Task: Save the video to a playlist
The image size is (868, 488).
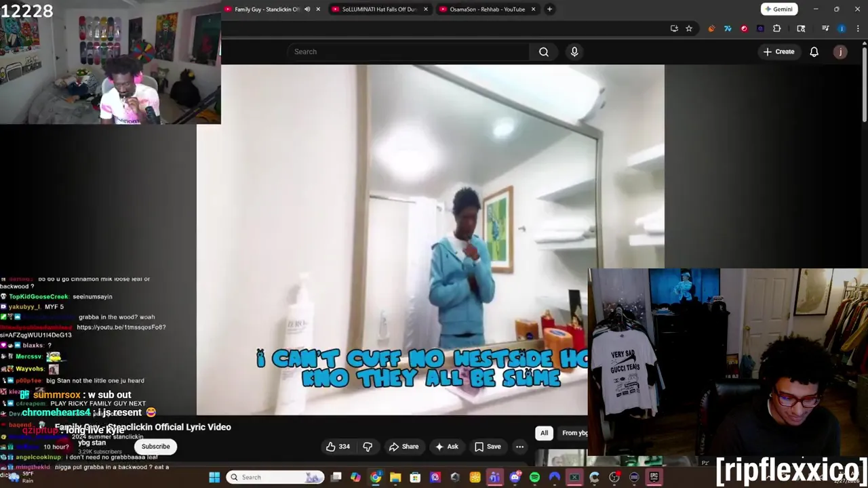Action: click(488, 447)
